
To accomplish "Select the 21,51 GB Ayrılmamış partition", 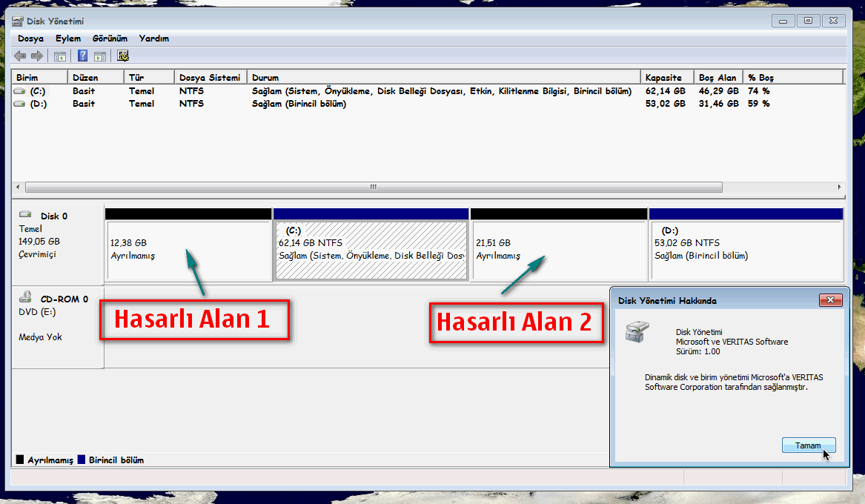I will click(559, 245).
